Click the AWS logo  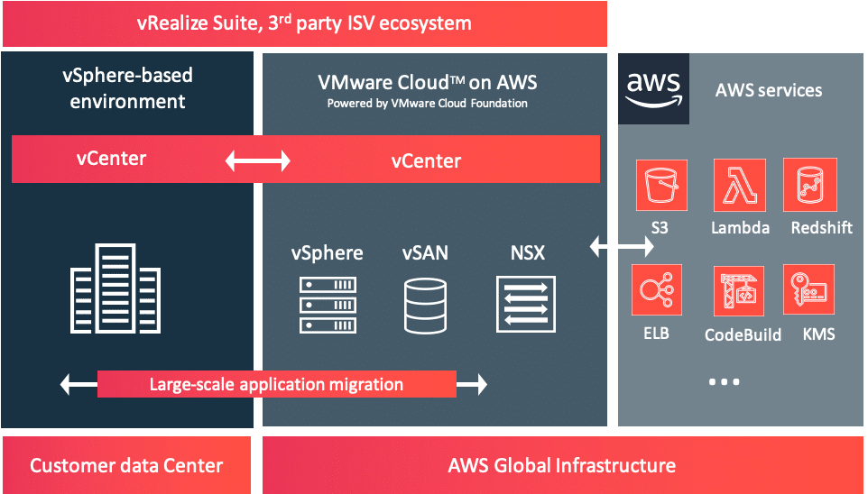point(653,88)
